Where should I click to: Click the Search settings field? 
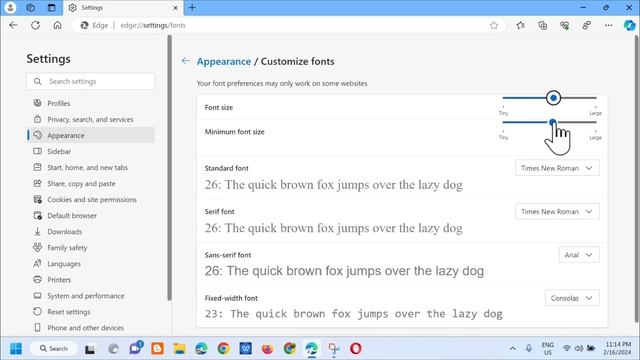click(x=91, y=81)
